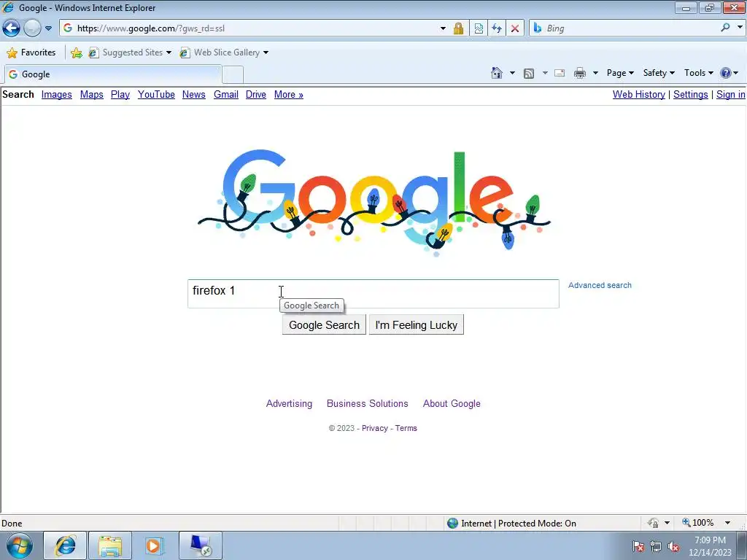
Task: Click the Google holiday lights doodle
Action: point(374,203)
